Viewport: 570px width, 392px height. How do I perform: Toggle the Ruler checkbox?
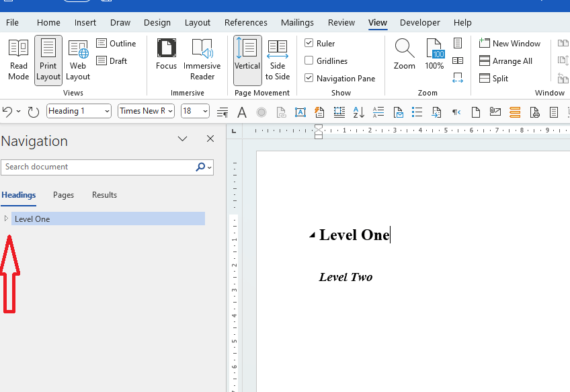[x=309, y=44]
